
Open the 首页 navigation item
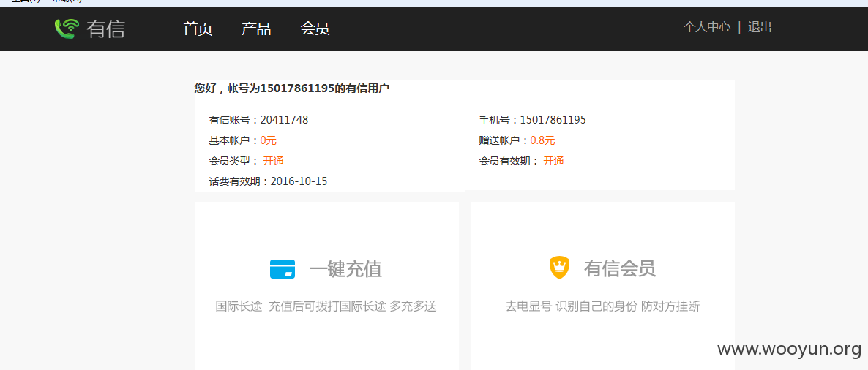[198, 29]
